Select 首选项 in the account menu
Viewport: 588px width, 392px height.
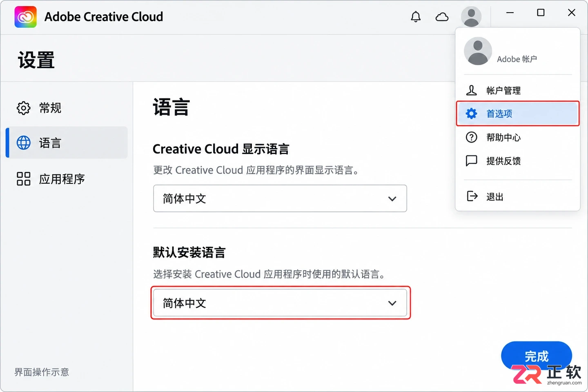(518, 114)
